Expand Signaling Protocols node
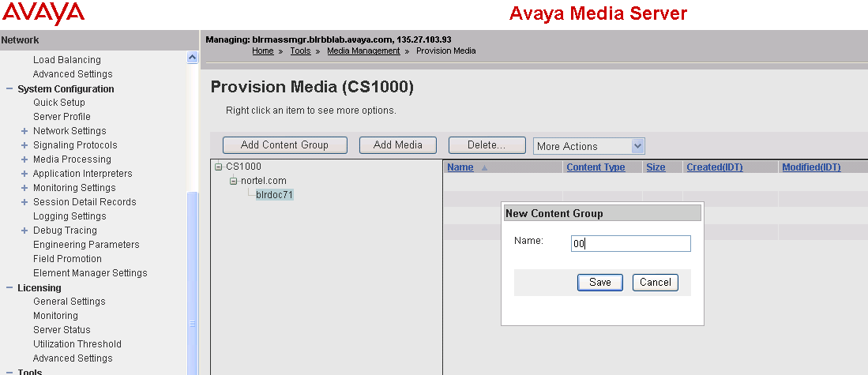The width and height of the screenshot is (868, 375). pos(24,145)
